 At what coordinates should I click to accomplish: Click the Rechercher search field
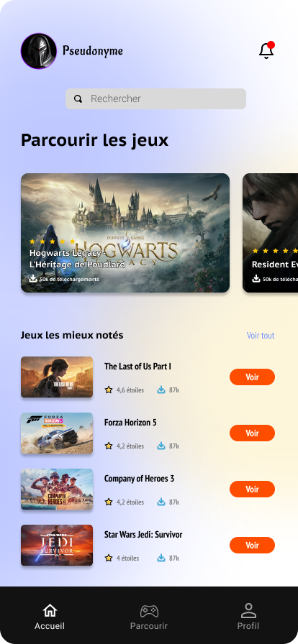click(x=155, y=98)
